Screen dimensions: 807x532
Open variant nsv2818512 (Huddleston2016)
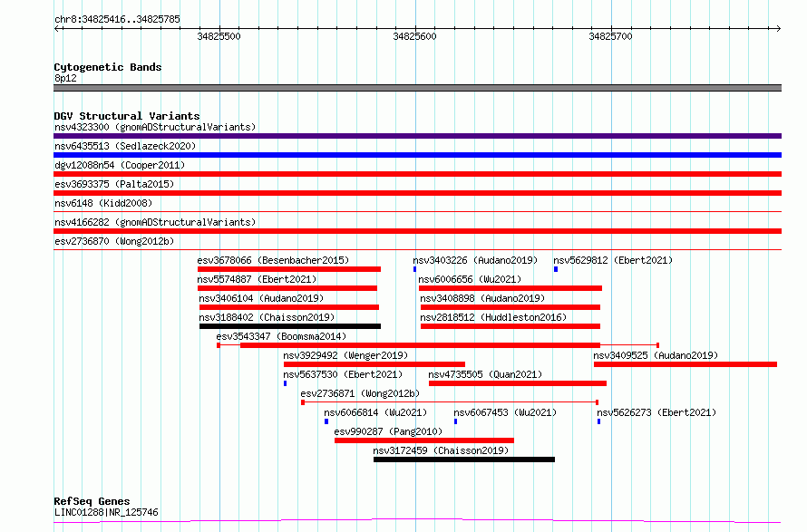(493, 317)
